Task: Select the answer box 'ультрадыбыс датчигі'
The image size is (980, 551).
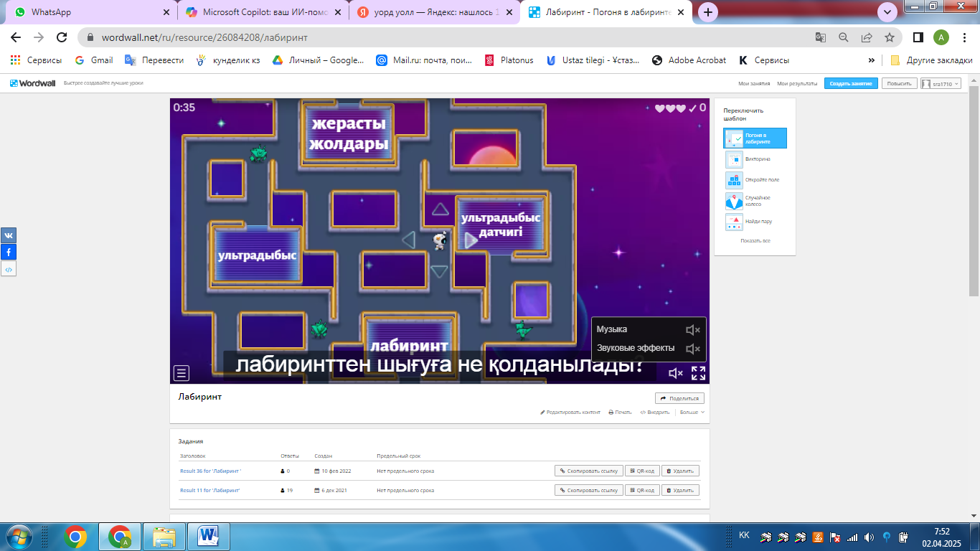Action: (x=501, y=225)
